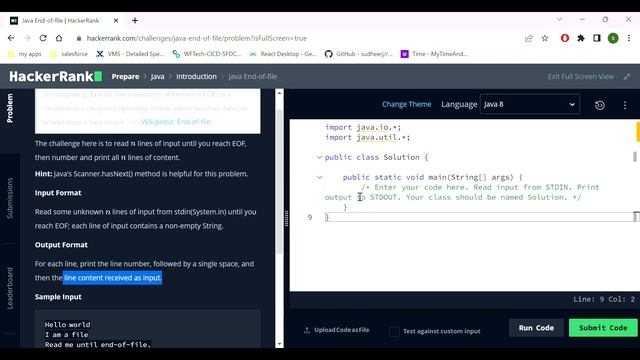This screenshot has width=640, height=360.
Task: Go back with the browser back arrow
Action: (x=11, y=38)
